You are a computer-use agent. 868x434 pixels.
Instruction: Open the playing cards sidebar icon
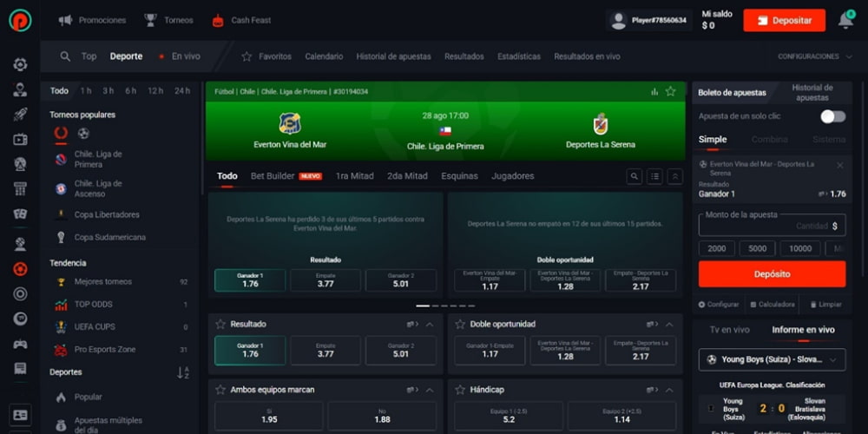tap(20, 214)
